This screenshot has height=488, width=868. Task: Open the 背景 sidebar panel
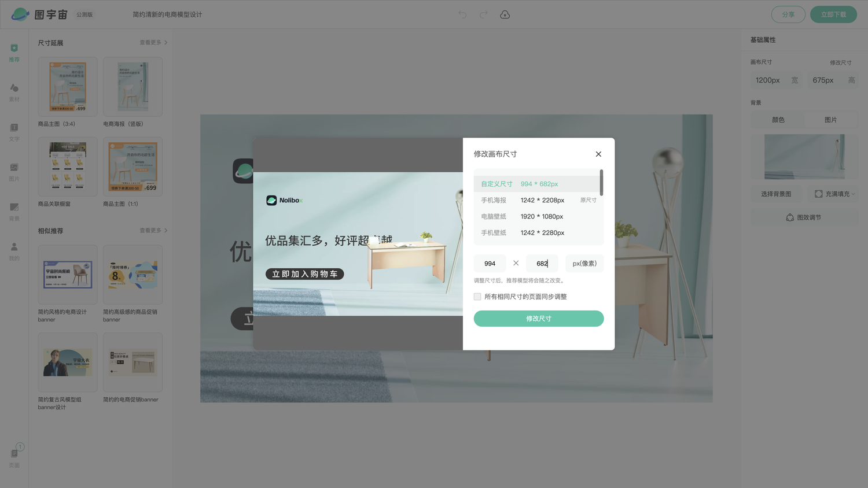14,212
